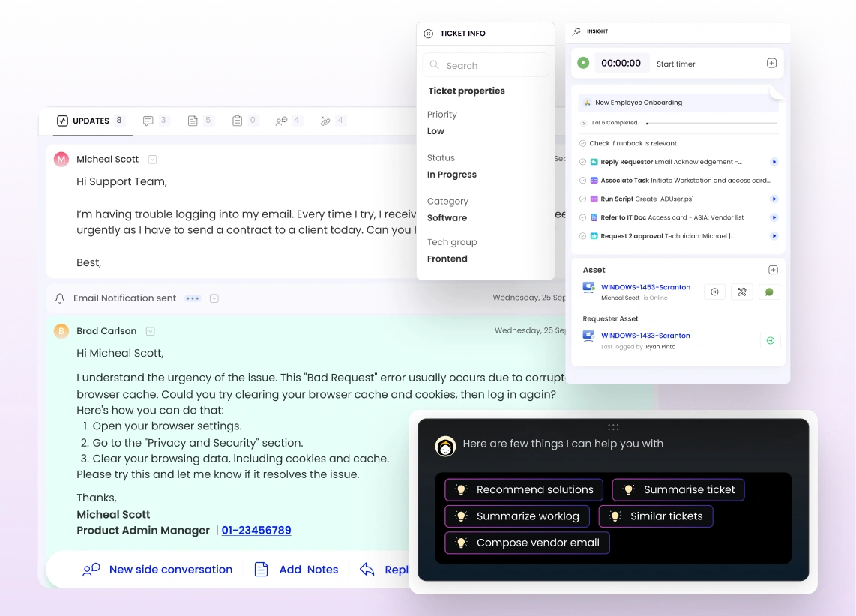856x616 pixels.
Task: Check off 'Check if runbook is relevant'
Action: click(x=583, y=143)
